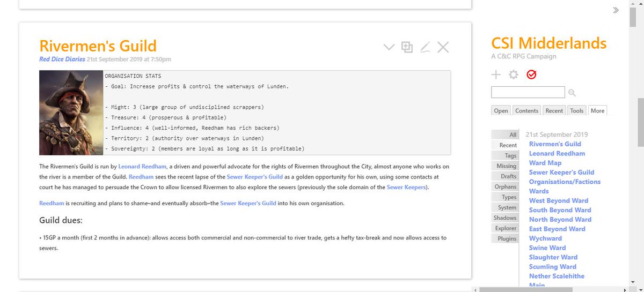The height and width of the screenshot is (292, 644).
Task: Open the North Beyond Ward link
Action: pyautogui.click(x=560, y=219)
